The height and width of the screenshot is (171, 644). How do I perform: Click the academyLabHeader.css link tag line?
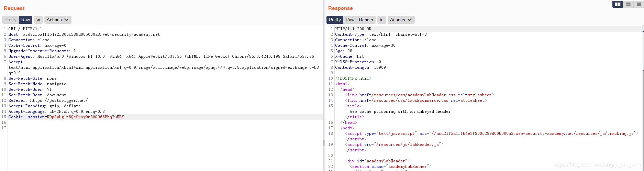(420, 95)
